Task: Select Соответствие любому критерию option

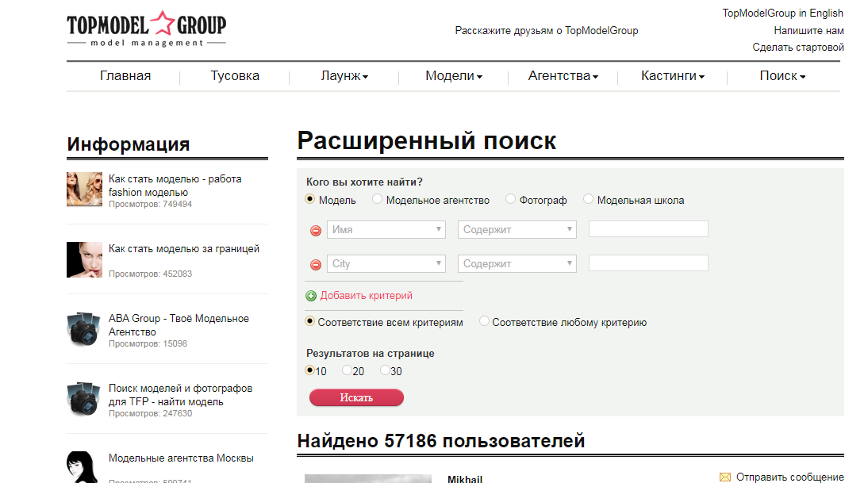Action: pyautogui.click(x=484, y=322)
